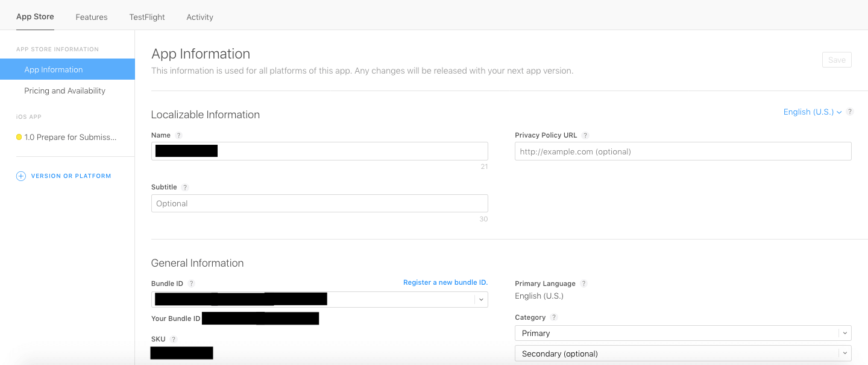Screen dimensions: 868x365
Task: Open help icon next to SKU label
Action: coord(174,340)
